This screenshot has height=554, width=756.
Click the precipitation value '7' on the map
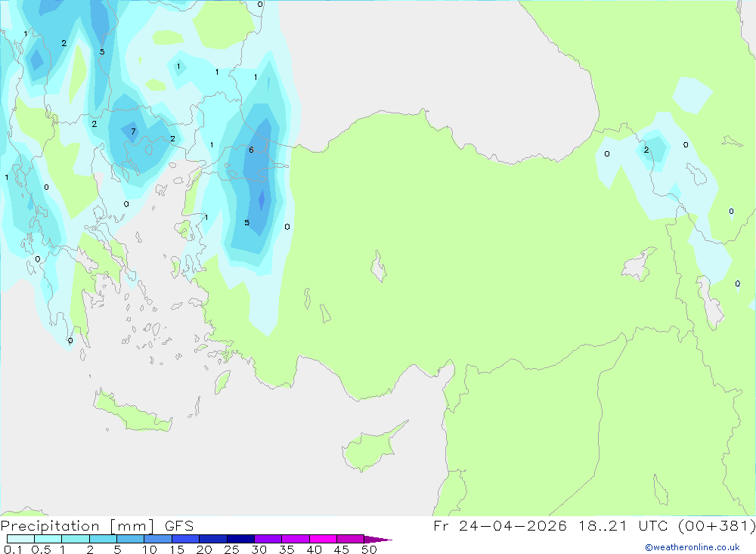134,132
